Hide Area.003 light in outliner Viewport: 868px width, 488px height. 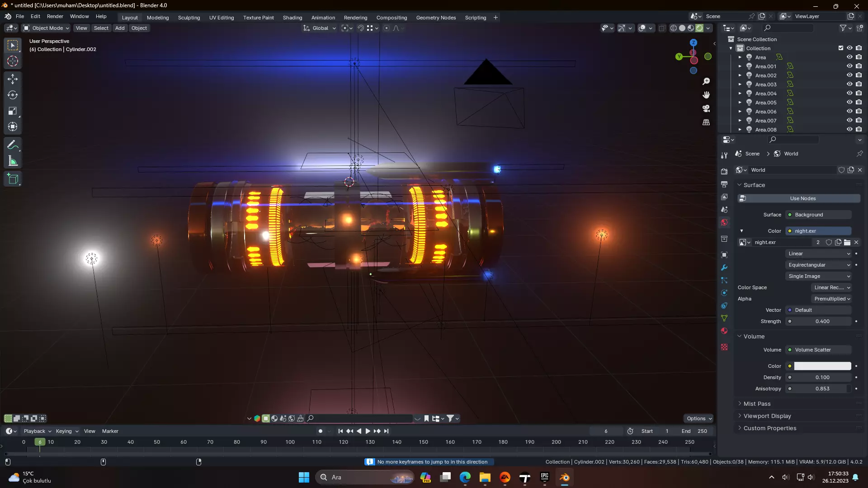849,84
